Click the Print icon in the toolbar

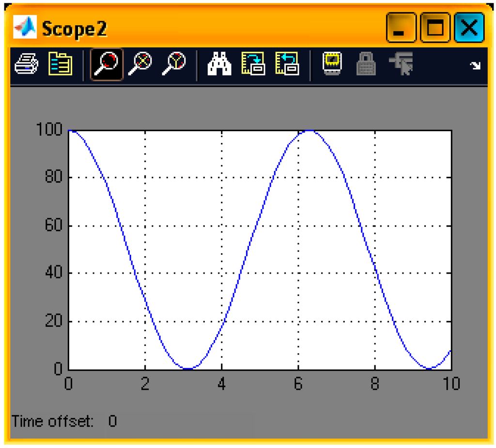click(x=26, y=64)
